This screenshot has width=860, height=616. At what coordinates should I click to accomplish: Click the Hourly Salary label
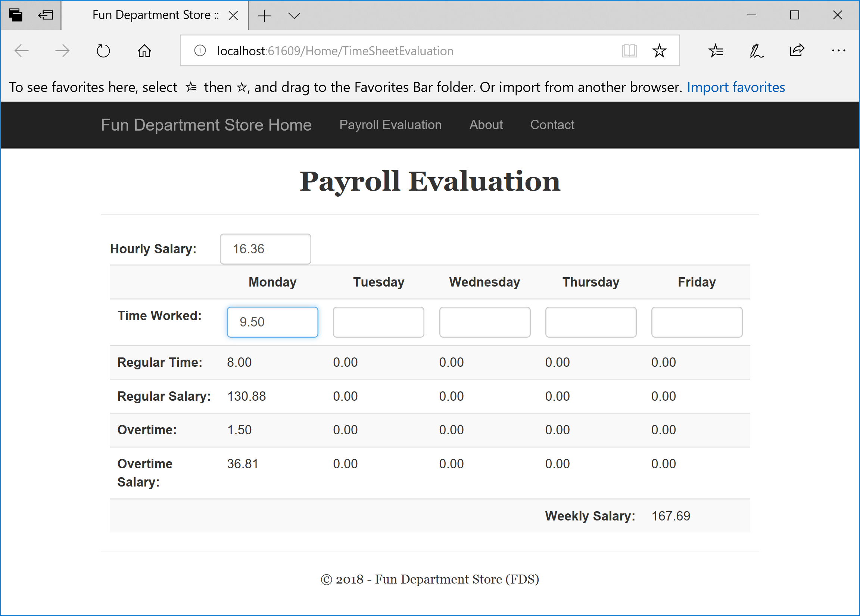(x=153, y=249)
